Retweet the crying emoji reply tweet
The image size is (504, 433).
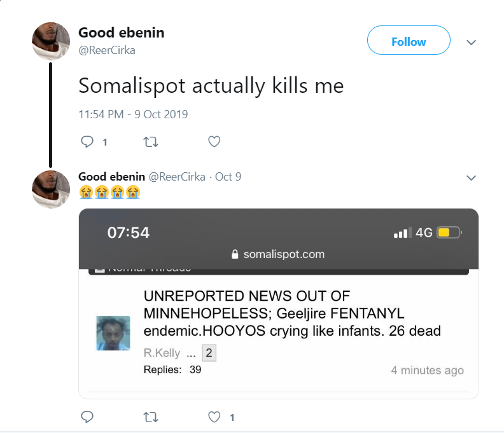(150, 417)
